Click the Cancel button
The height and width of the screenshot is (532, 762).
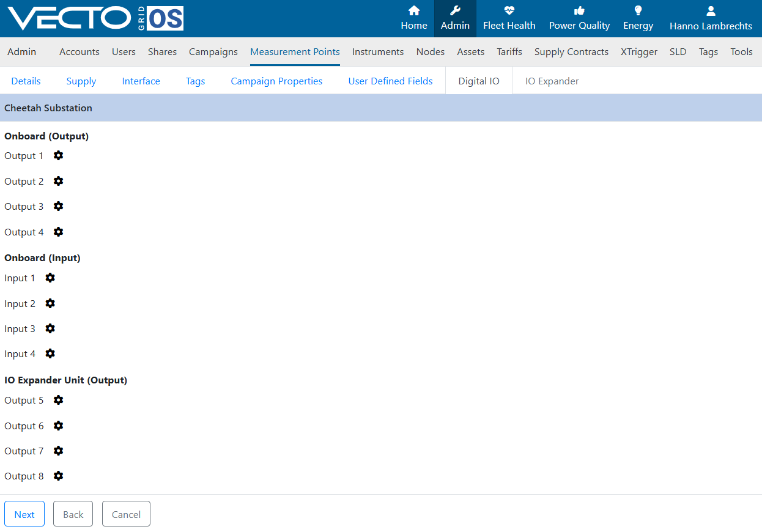click(x=126, y=514)
